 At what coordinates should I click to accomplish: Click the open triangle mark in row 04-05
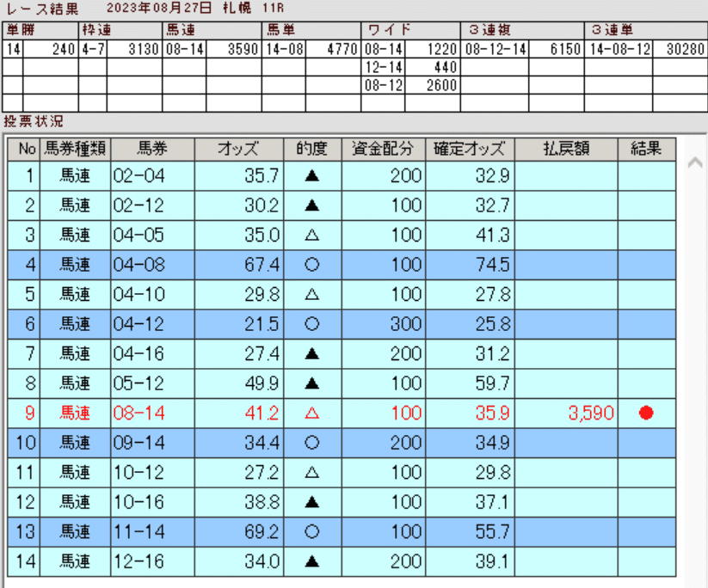coord(312,235)
